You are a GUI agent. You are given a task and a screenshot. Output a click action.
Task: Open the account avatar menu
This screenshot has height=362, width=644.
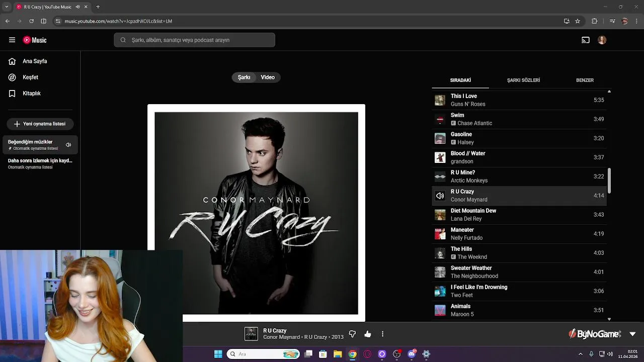click(x=602, y=40)
